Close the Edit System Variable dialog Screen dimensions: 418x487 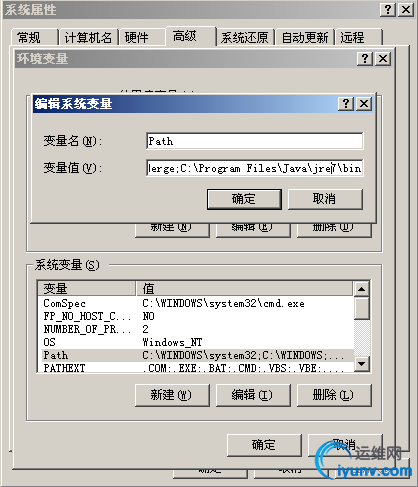(x=364, y=104)
